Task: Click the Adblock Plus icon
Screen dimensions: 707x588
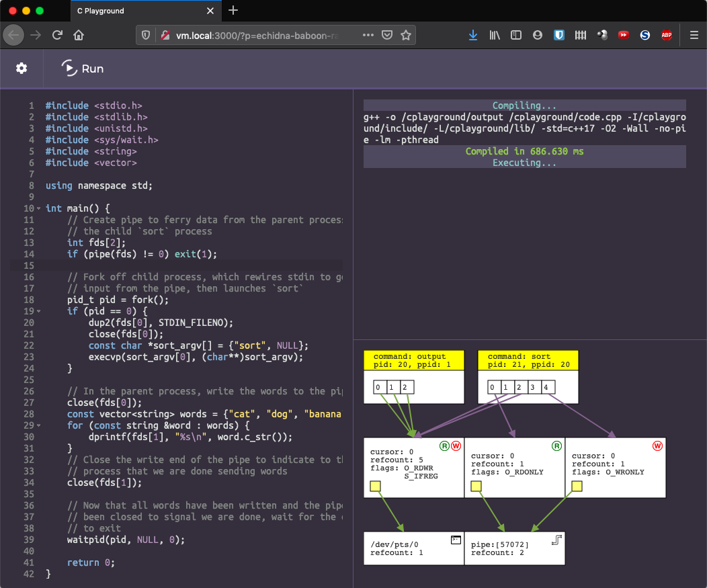Action: [x=666, y=35]
